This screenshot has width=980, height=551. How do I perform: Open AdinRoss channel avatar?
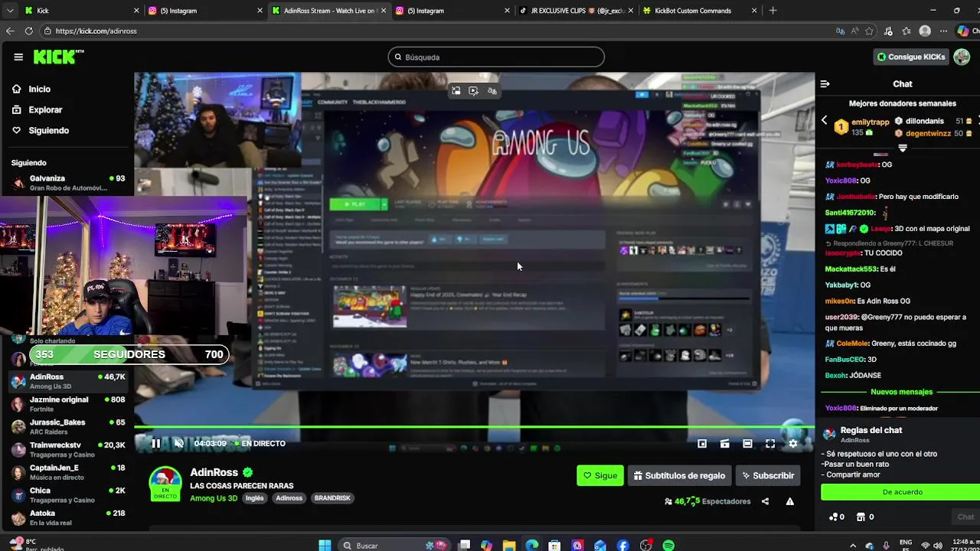[x=165, y=484]
